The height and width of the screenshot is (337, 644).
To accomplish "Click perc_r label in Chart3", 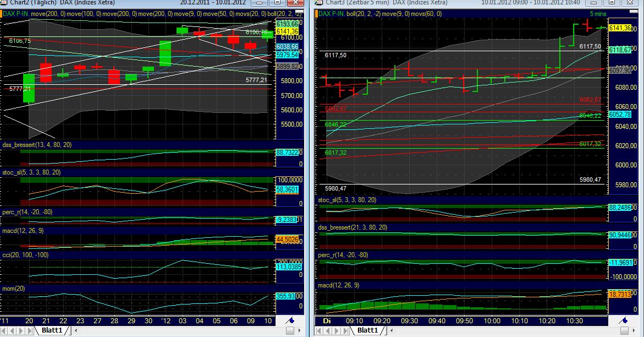I will 343,255.
